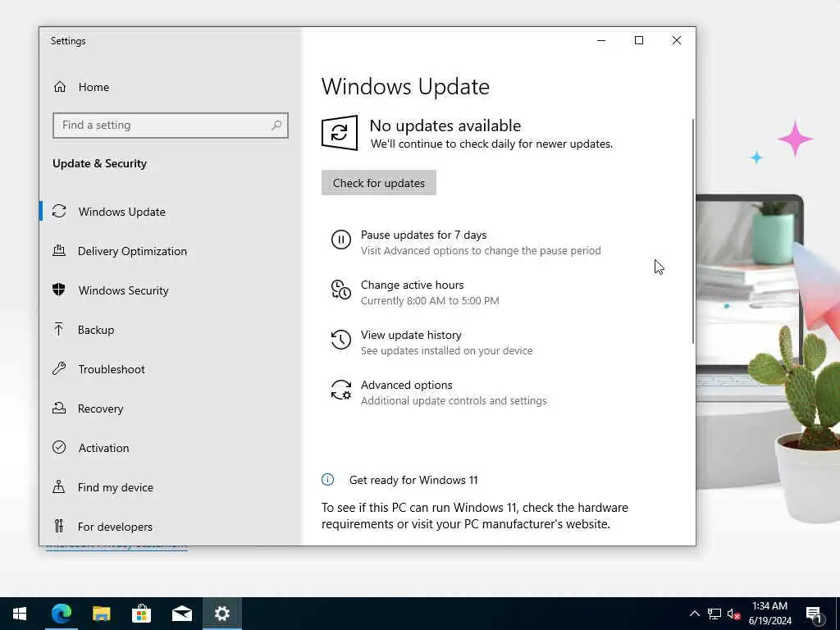Screen dimensions: 840x630
Task: Click the Delivery Optimization sidebar icon
Action: (x=59, y=251)
